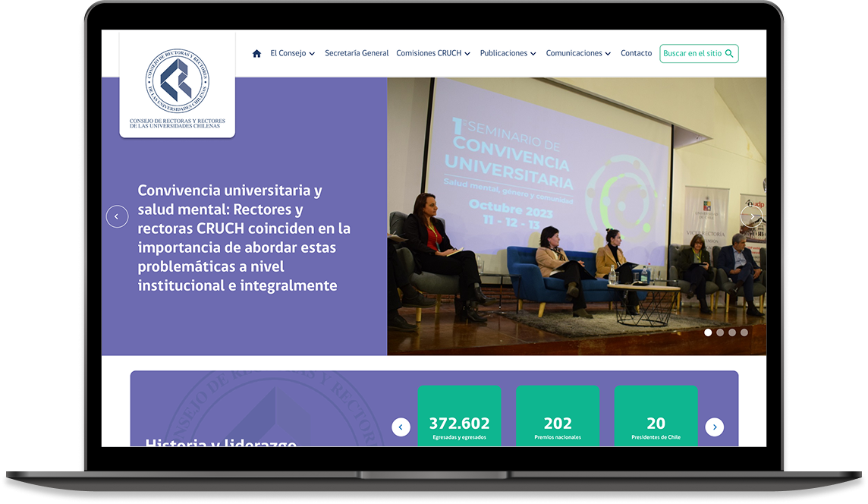Image resolution: width=868 pixels, height=504 pixels.
Task: Select the fourth carousel indicator dot
Action: coord(744,332)
